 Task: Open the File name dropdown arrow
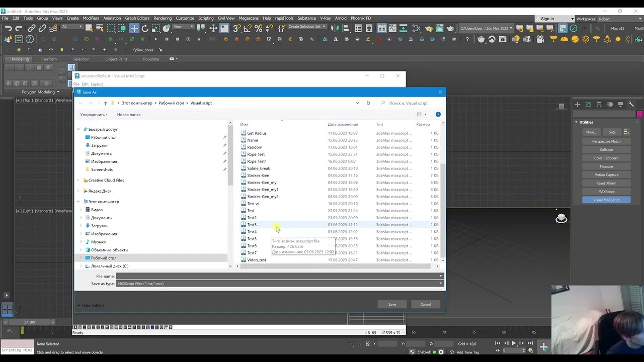[x=441, y=276]
